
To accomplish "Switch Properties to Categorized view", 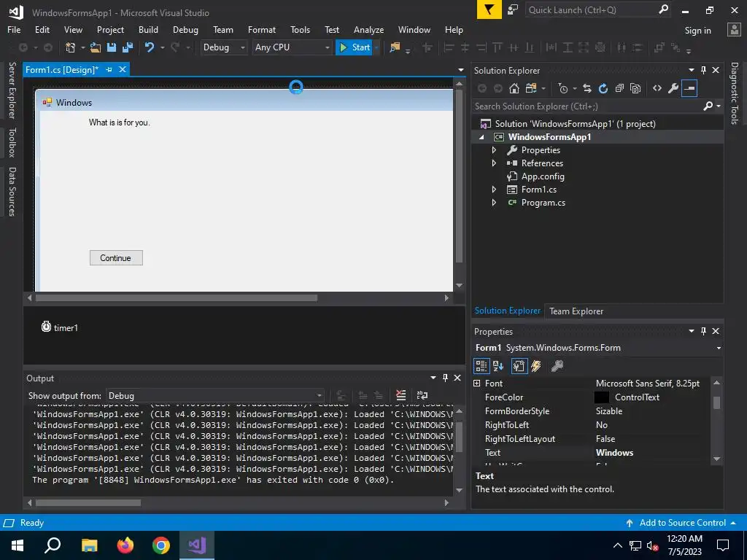I will tap(481, 366).
